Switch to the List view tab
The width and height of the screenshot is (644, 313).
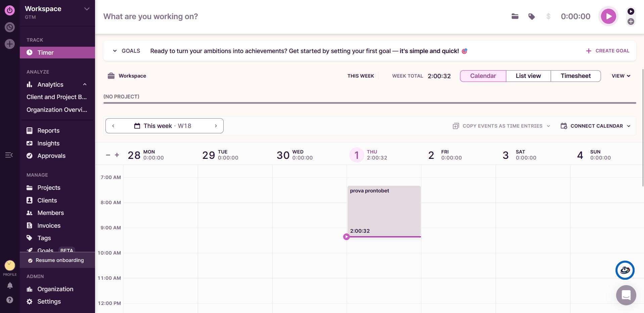click(x=528, y=76)
